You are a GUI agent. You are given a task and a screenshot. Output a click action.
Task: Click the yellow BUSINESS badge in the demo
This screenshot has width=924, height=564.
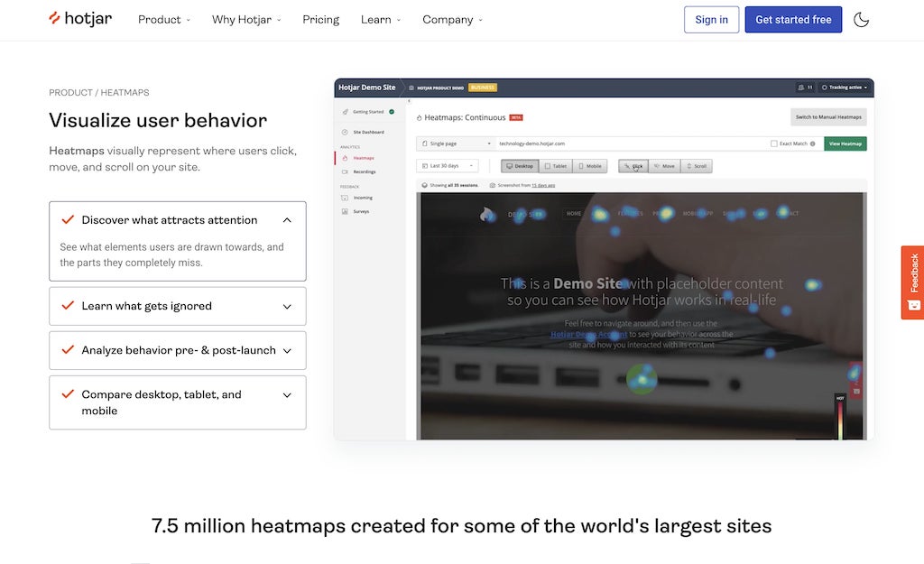[483, 88]
